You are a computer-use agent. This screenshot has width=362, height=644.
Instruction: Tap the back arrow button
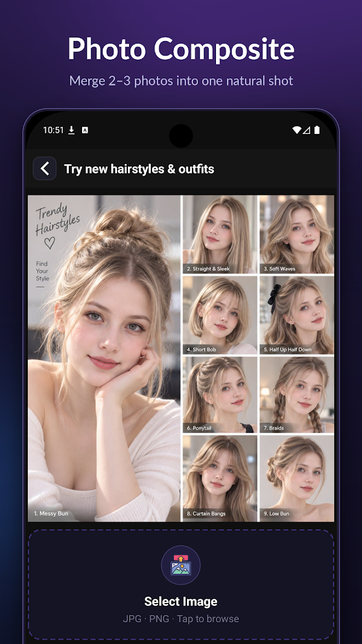click(45, 168)
